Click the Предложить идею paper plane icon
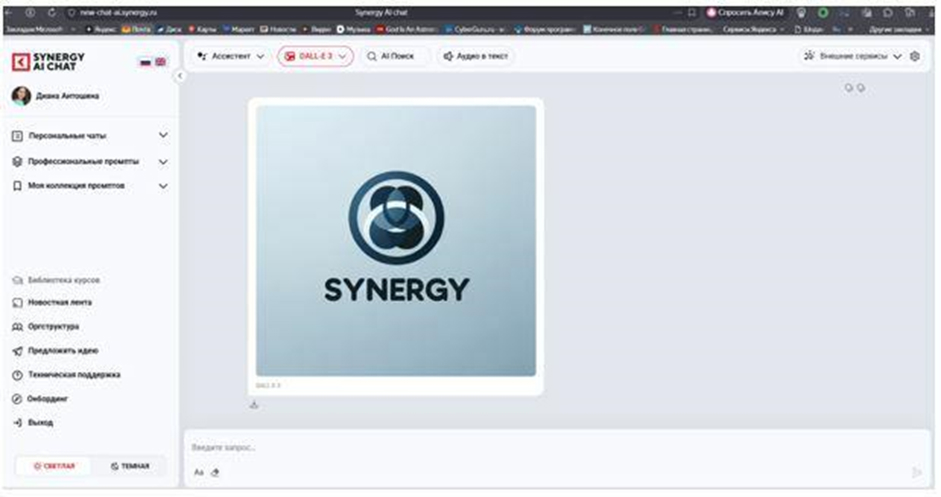Viewport: 941px width, 497px height. (17, 351)
